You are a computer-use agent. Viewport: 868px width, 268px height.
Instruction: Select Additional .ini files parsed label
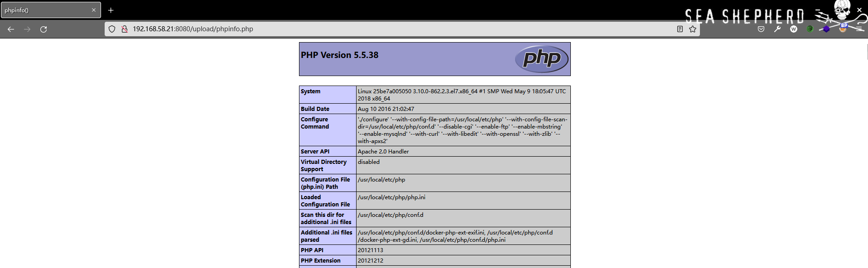327,236
